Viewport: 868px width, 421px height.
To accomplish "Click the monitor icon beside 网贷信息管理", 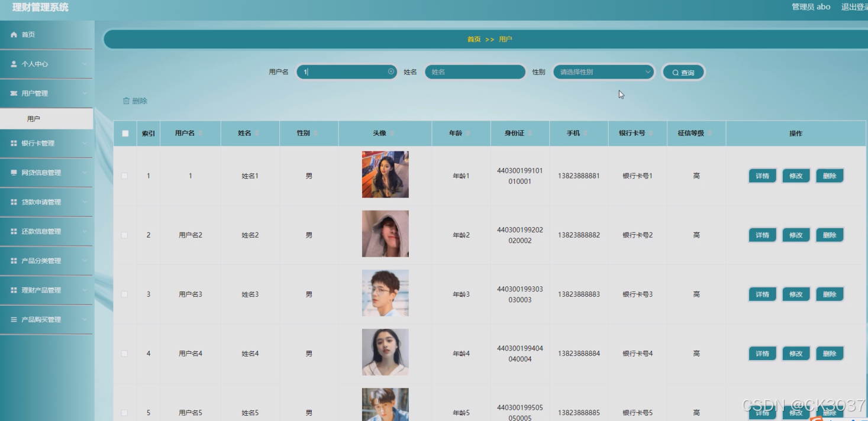I will click(14, 173).
